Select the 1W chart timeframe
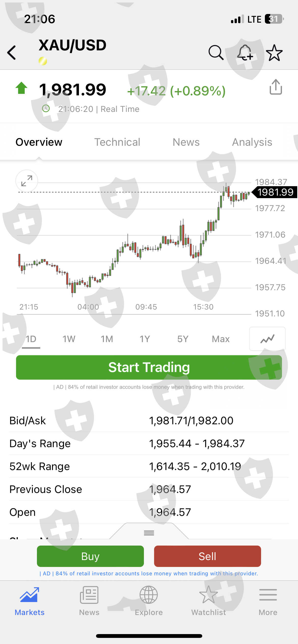 coord(69,339)
